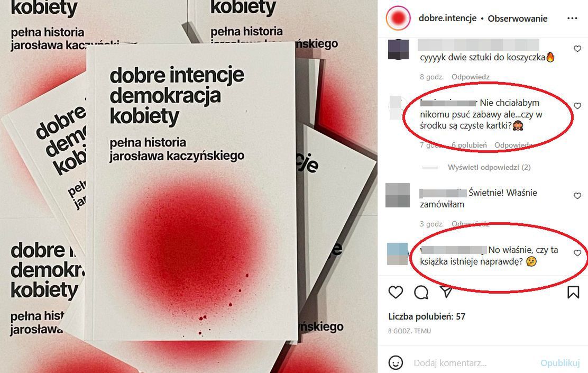
Task: Click the Opublikuj post button
Action: point(560,363)
